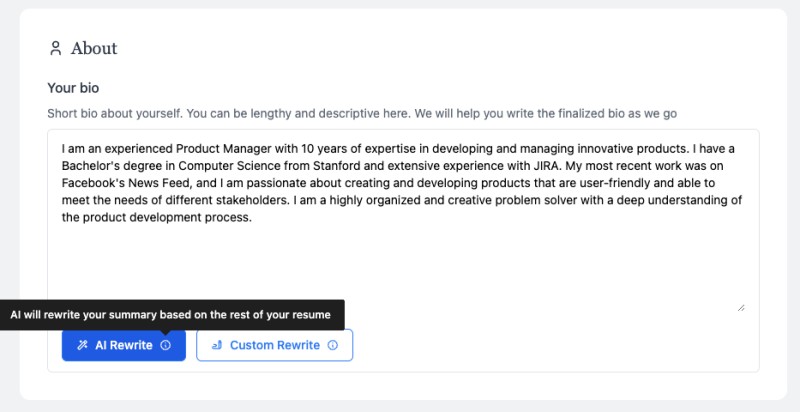Click the About section heading
This screenshot has height=412, width=800.
[x=94, y=48]
